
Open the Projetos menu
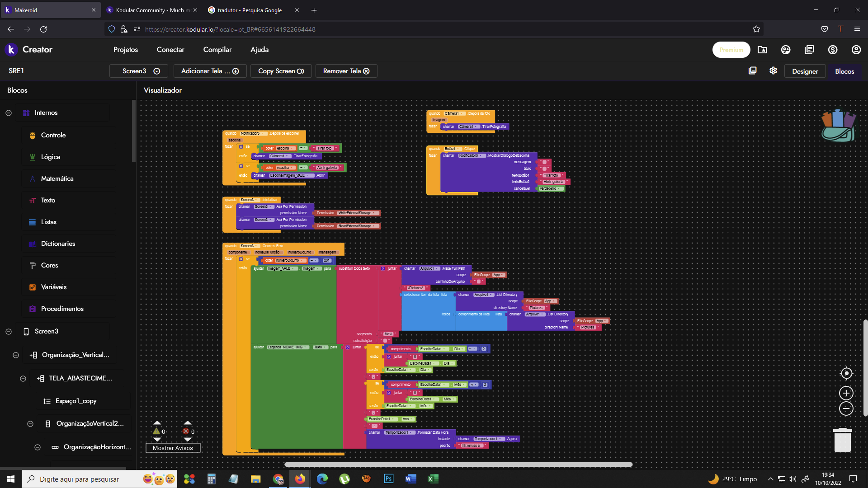point(126,50)
